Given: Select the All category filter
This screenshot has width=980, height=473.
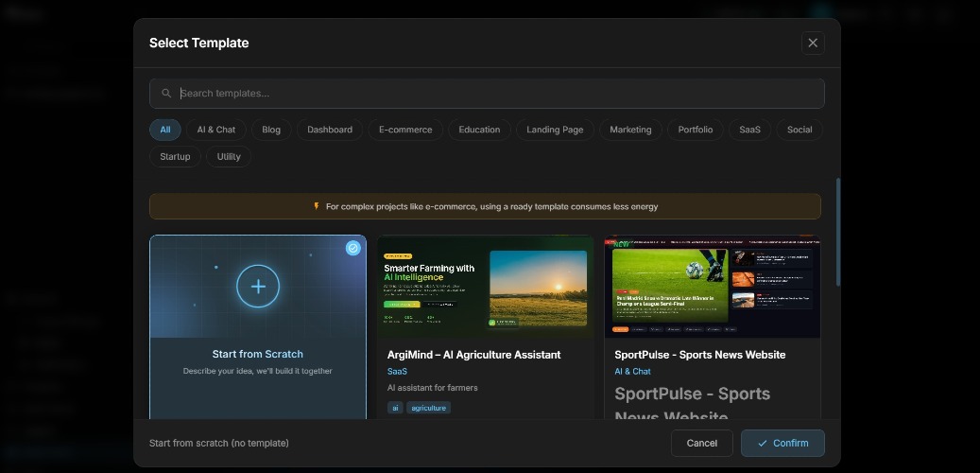Looking at the screenshot, I should 165,130.
